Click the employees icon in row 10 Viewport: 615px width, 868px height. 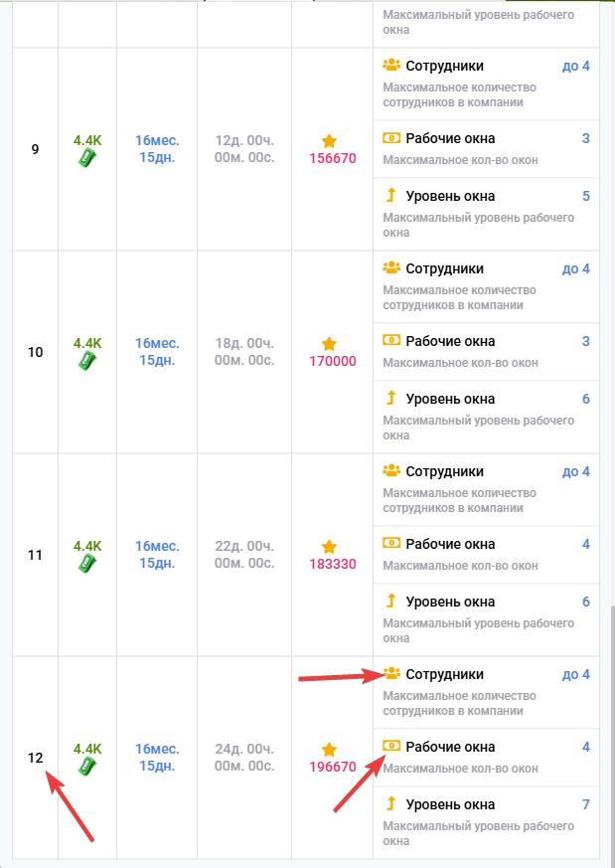coord(391,267)
